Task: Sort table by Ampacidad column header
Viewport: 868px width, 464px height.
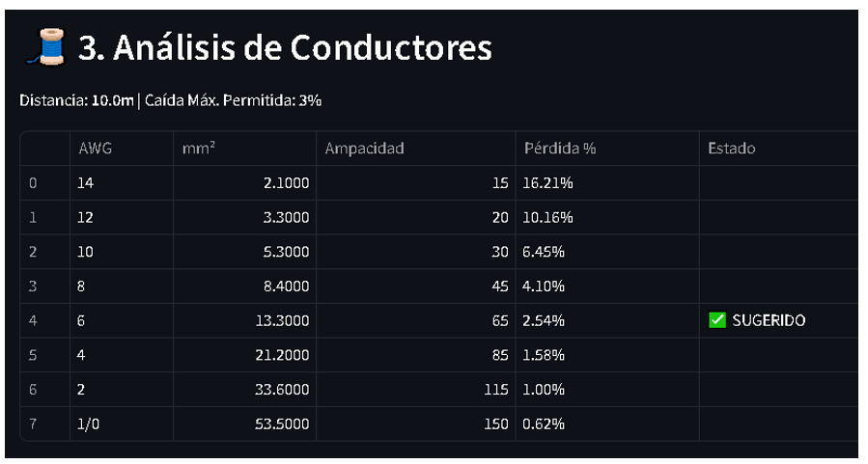Action: click(x=364, y=149)
